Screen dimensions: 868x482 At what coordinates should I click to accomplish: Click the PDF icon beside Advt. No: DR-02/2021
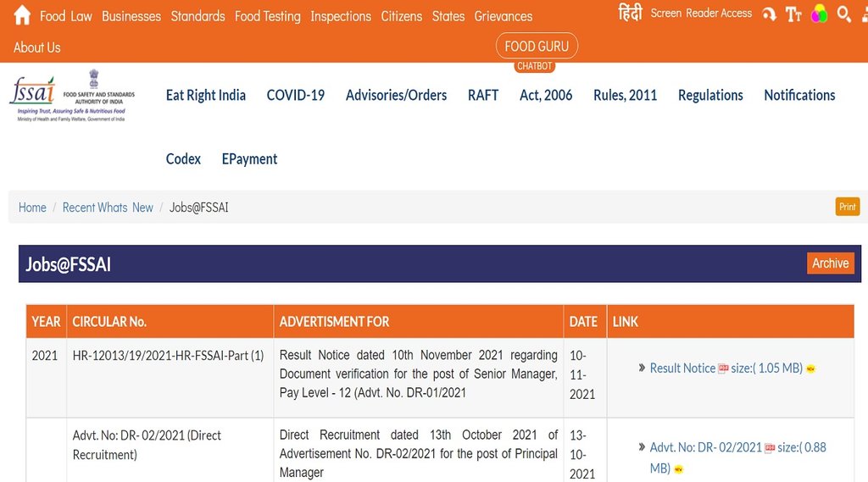click(x=770, y=448)
